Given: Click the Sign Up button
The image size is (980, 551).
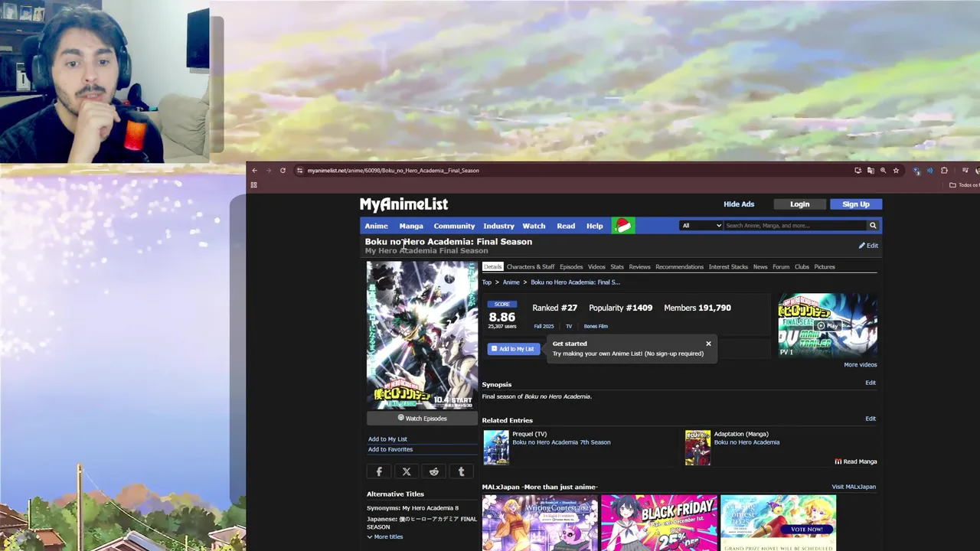Looking at the screenshot, I should 856,204.
